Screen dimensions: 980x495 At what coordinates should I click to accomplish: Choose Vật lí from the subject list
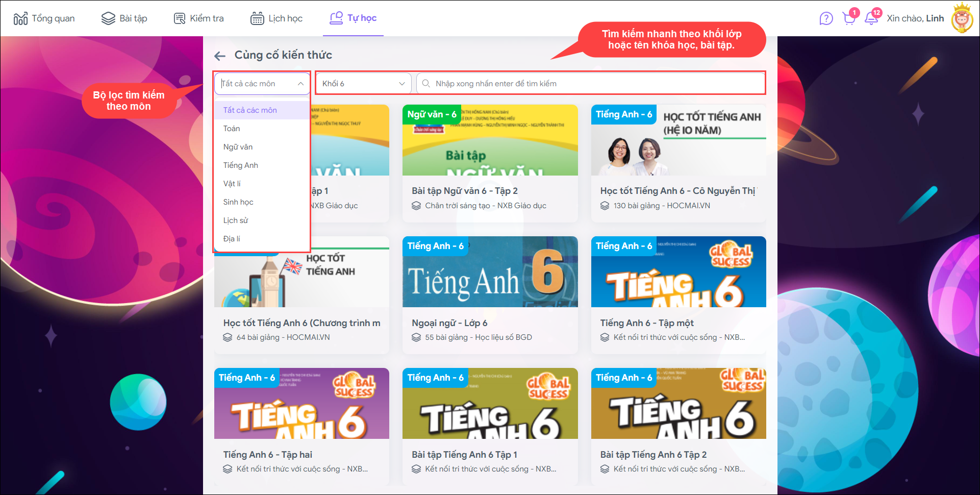tap(262, 184)
